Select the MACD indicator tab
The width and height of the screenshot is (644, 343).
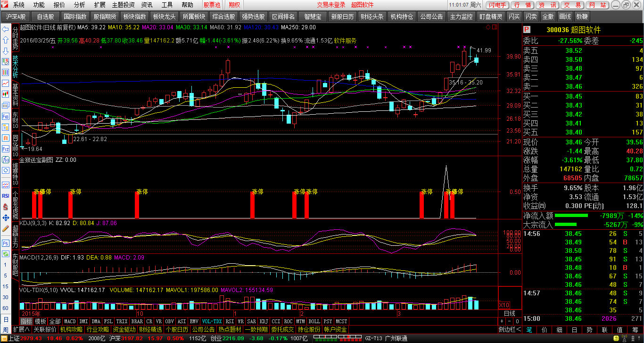coord(70,322)
